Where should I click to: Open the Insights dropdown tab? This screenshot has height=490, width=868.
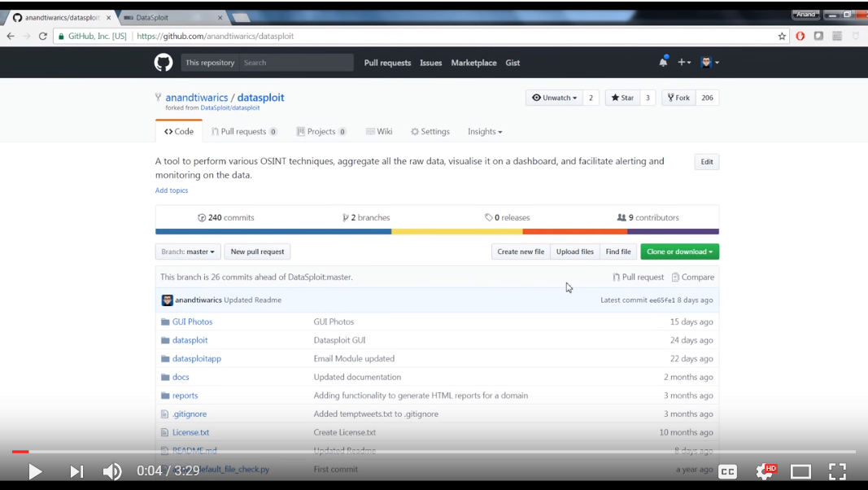click(x=485, y=132)
